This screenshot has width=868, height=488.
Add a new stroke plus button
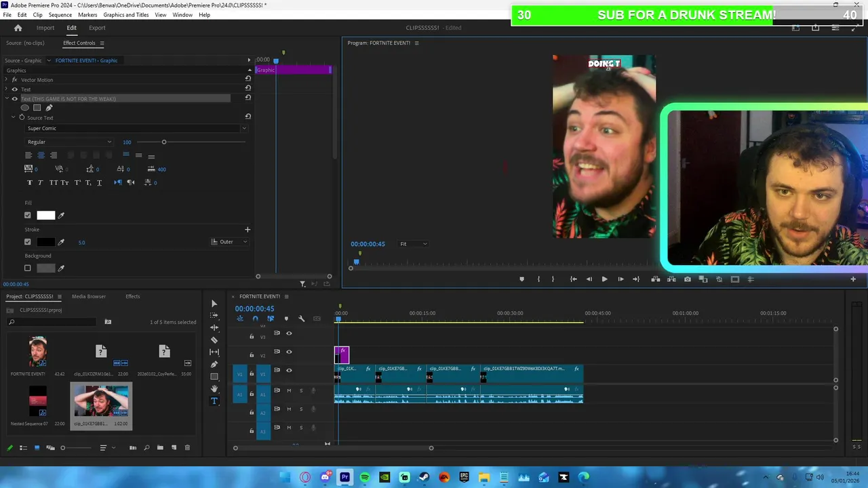(x=248, y=230)
